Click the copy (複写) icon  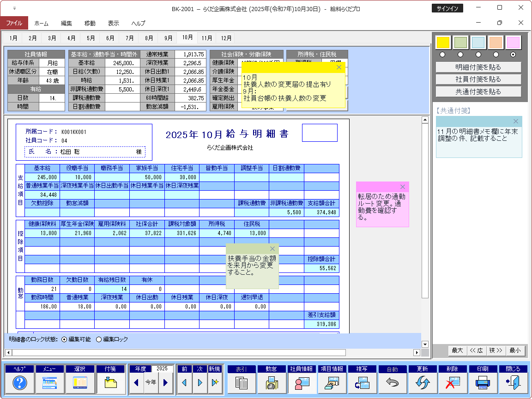coord(362,383)
